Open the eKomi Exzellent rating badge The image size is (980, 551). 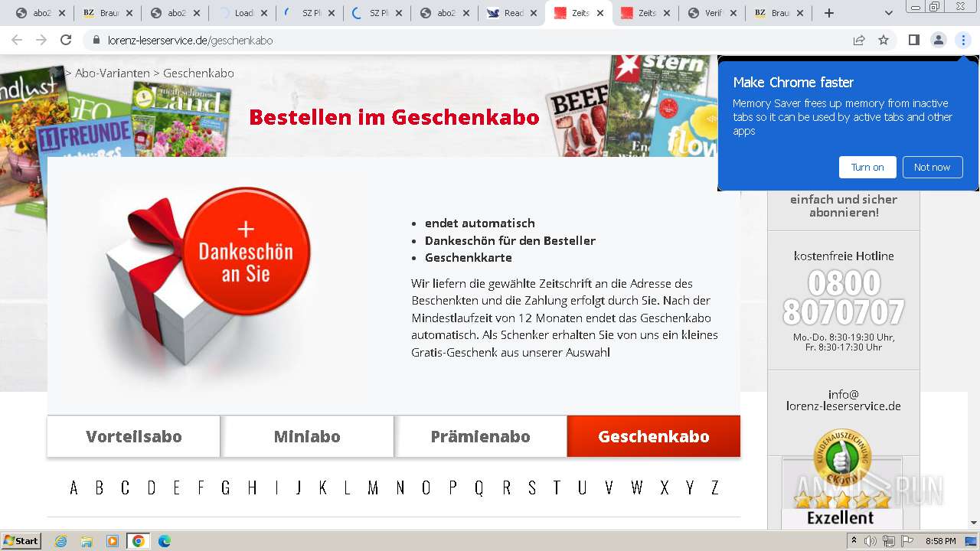842,479
